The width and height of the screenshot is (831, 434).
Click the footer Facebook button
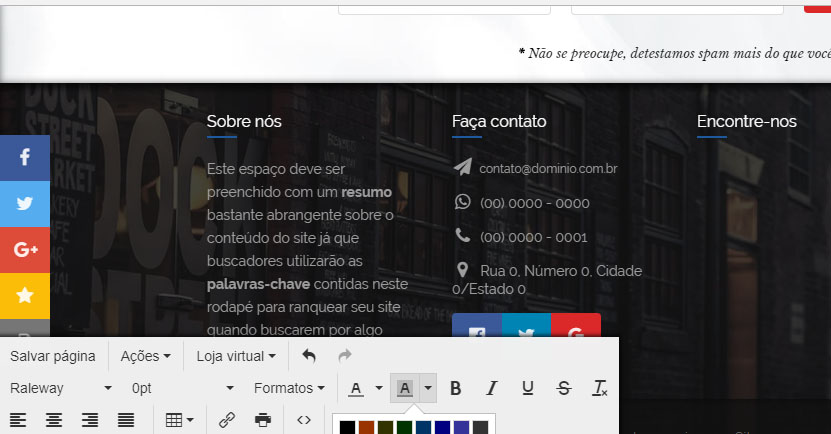point(477,325)
